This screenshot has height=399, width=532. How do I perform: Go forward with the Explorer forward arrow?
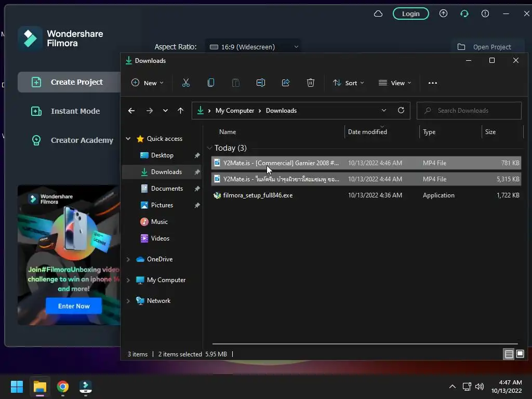click(x=149, y=111)
